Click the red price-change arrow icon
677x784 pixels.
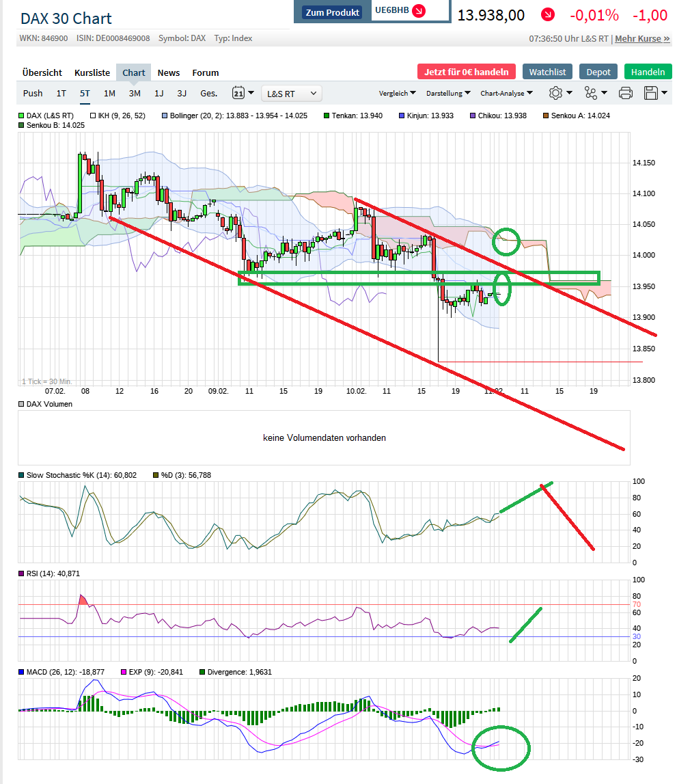coord(547,14)
